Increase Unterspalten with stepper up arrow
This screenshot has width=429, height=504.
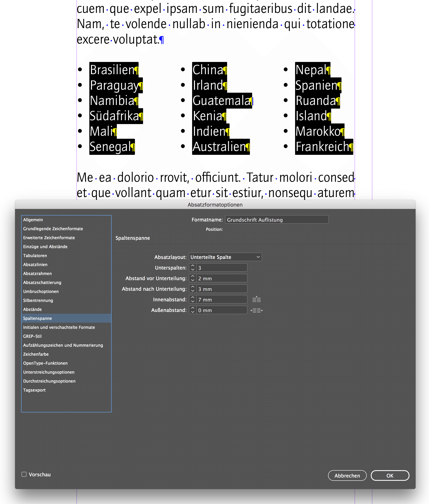tap(193, 266)
